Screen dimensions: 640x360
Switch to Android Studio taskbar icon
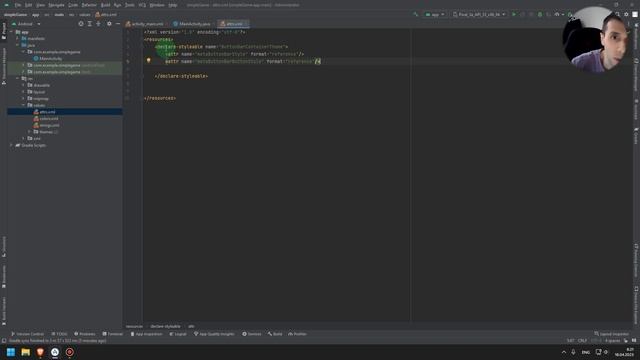55,352
